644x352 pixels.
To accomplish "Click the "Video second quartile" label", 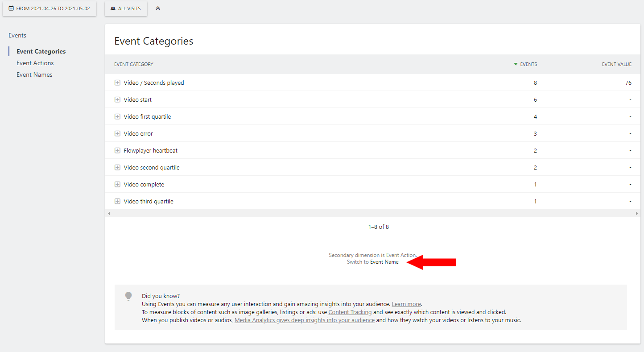I will [x=152, y=167].
